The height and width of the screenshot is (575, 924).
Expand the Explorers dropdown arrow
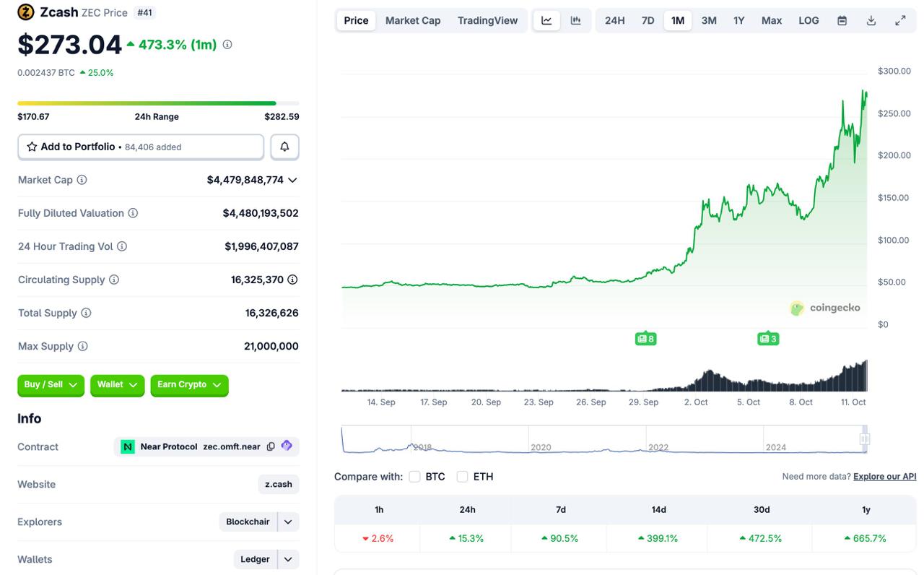288,522
